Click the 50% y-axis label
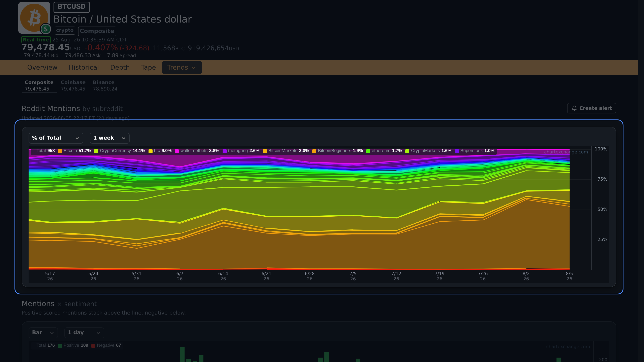 602,209
